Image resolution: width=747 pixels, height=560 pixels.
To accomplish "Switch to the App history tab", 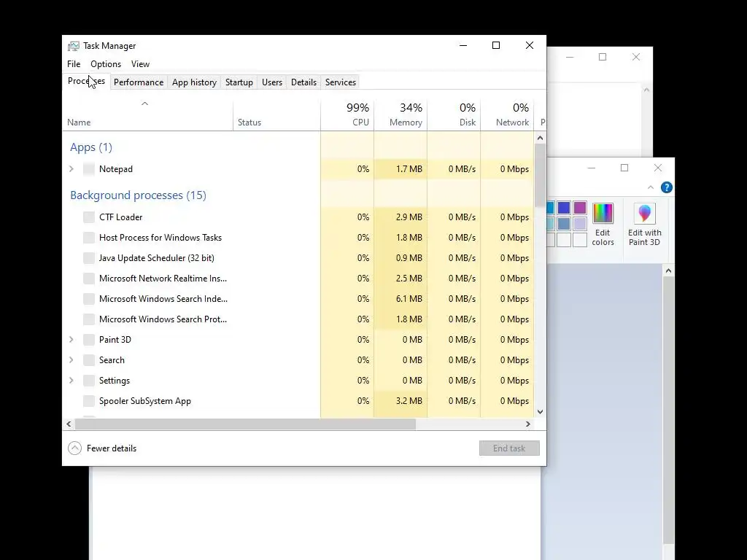I will [x=194, y=82].
